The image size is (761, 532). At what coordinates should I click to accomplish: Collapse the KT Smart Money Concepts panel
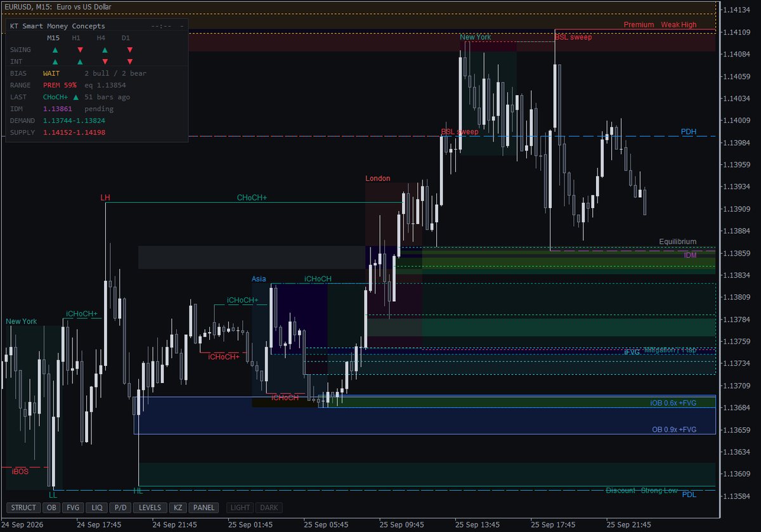(x=182, y=26)
